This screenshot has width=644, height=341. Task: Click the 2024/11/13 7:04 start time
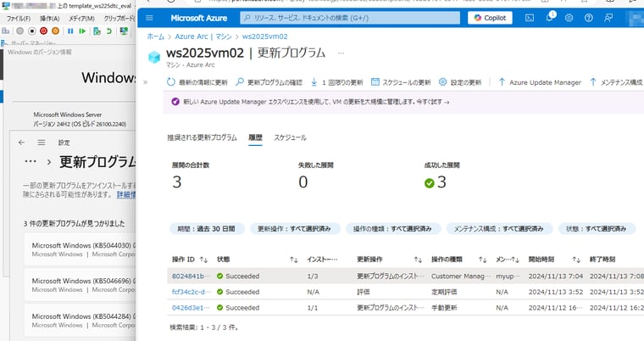[x=555, y=276]
